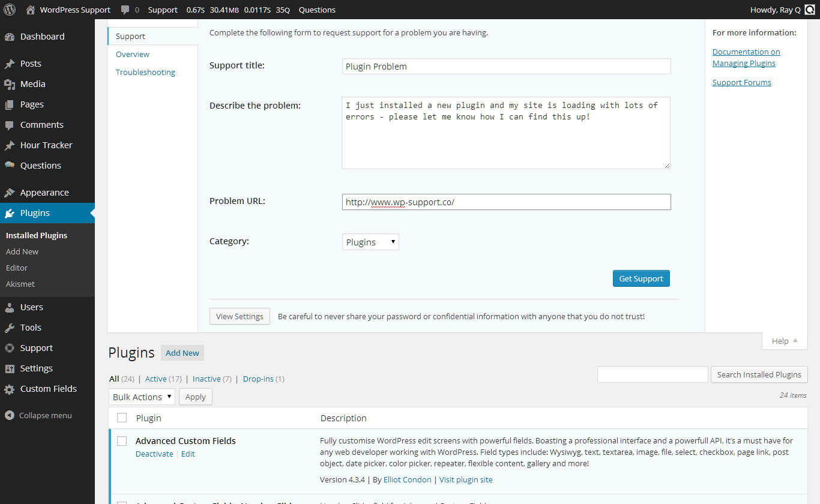
Task: Click the WordPress logo icon
Action: pos(10,10)
